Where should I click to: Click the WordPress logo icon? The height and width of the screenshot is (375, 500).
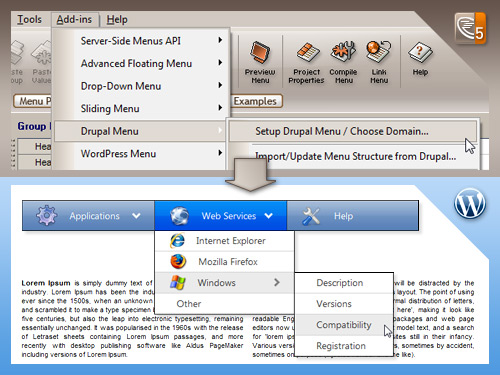pos(470,203)
